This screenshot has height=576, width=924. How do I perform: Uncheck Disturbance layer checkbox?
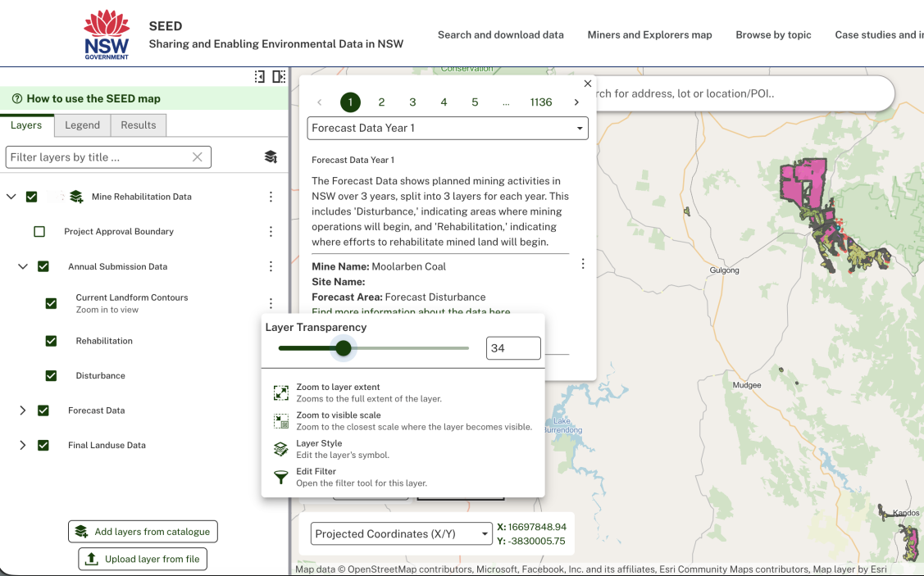(x=52, y=376)
